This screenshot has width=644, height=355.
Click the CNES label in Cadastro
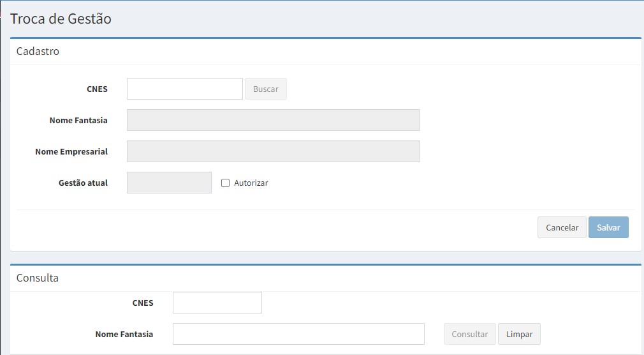(x=97, y=89)
